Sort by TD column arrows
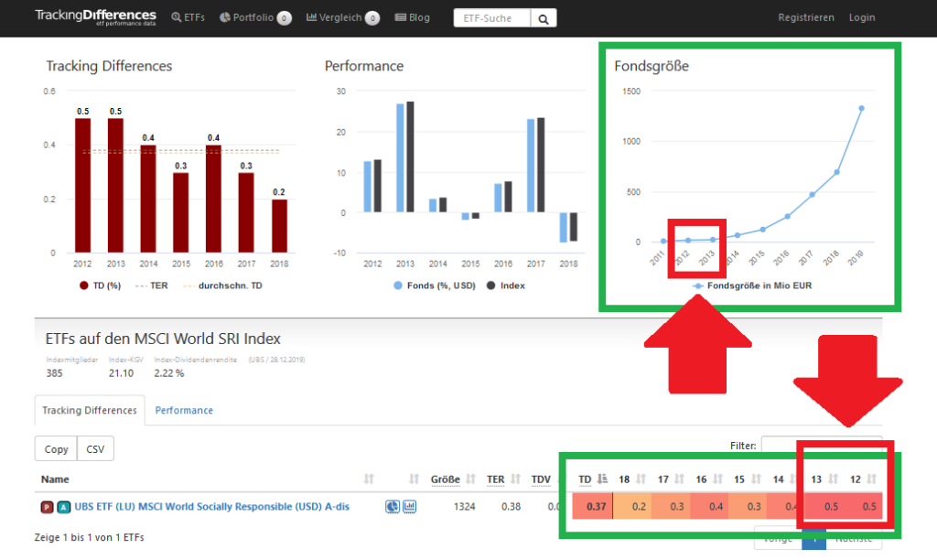 (x=602, y=479)
